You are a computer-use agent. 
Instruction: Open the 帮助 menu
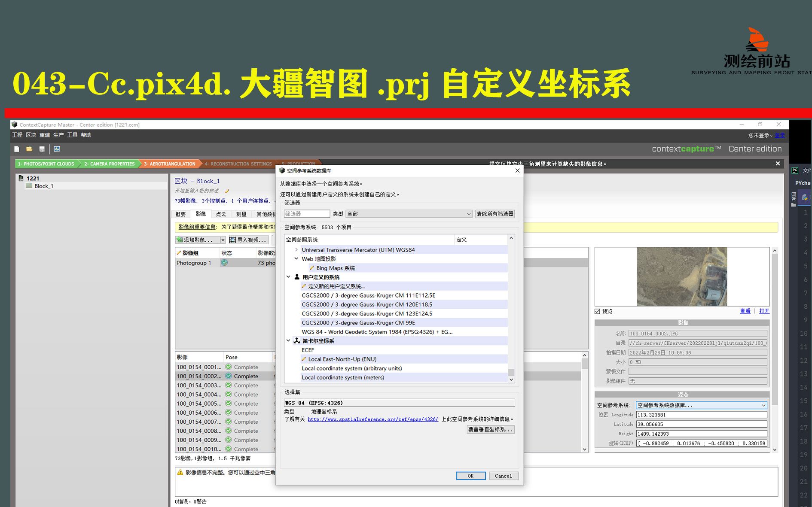[x=86, y=135]
